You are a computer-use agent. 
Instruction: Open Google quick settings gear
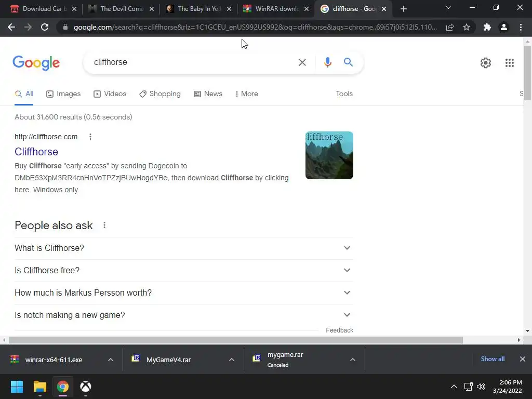[486, 63]
